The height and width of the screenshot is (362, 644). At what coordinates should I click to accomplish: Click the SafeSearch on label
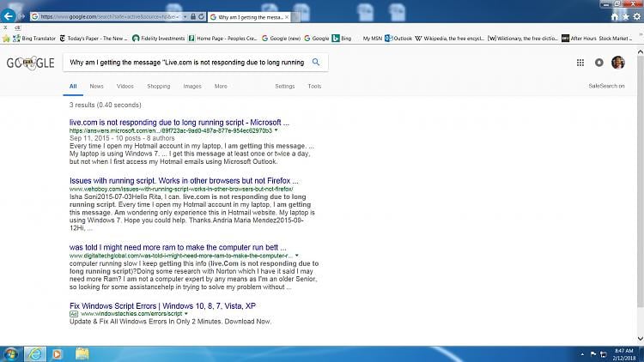point(606,86)
